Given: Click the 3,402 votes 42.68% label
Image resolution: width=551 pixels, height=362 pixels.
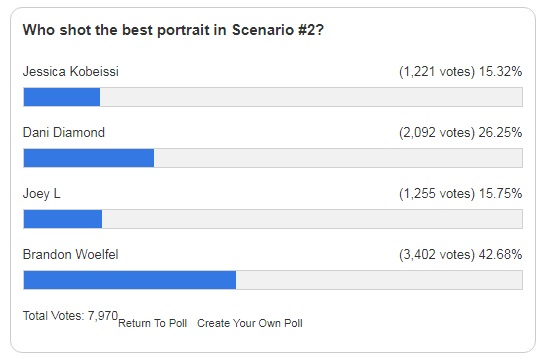Looking at the screenshot, I should pos(460,254).
